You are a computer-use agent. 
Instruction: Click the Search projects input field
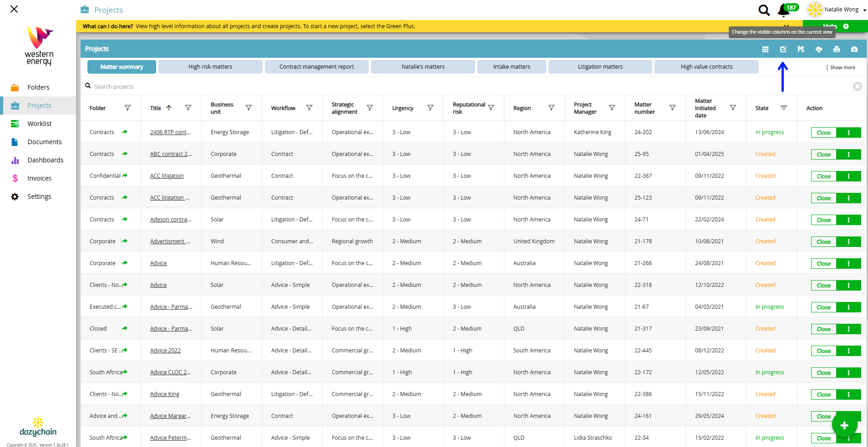228,86
